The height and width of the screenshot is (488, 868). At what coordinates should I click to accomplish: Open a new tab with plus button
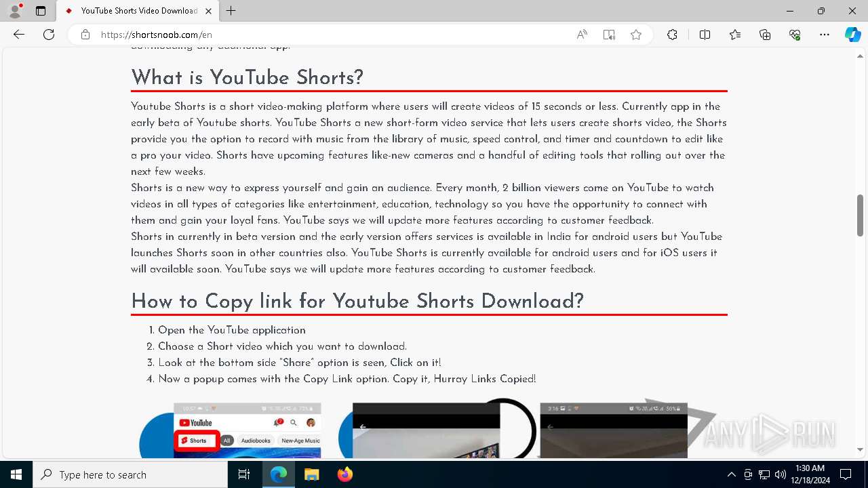pyautogui.click(x=231, y=11)
